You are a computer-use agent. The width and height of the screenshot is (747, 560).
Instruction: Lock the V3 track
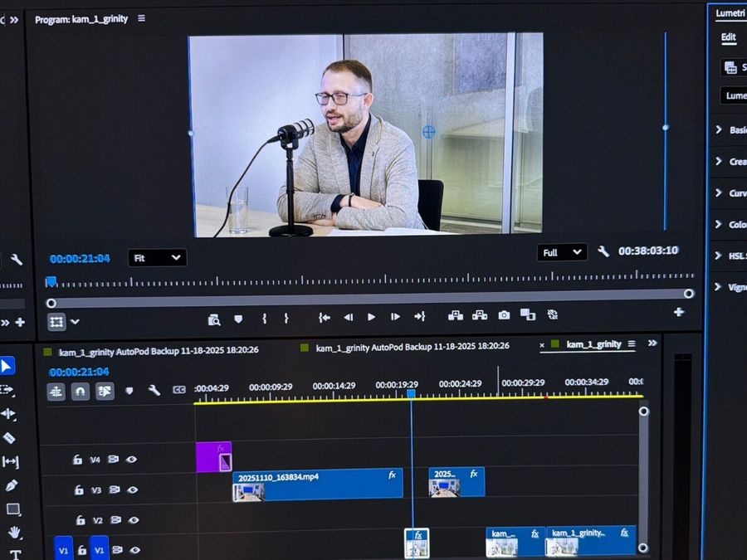[x=79, y=489]
